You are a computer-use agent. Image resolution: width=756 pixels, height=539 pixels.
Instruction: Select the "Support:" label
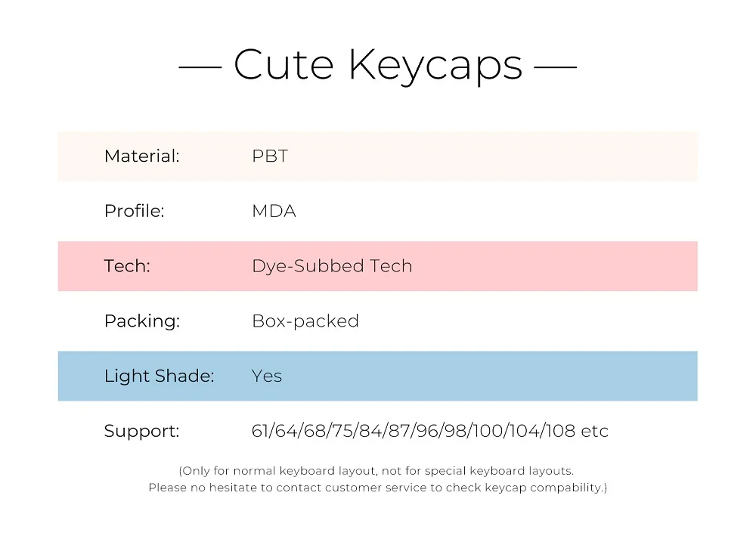(x=142, y=432)
